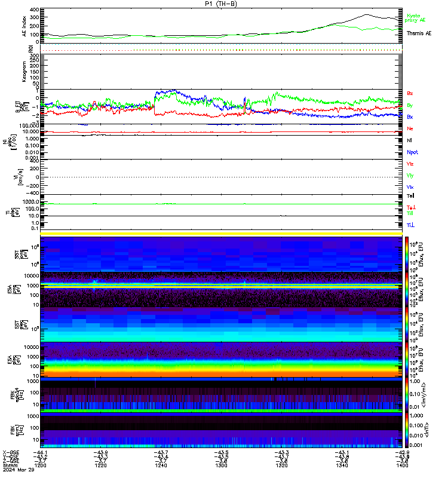The image size is (448, 478).
Task: Click the blue Ti perpendicular legend label
Action: pyautogui.click(x=410, y=225)
